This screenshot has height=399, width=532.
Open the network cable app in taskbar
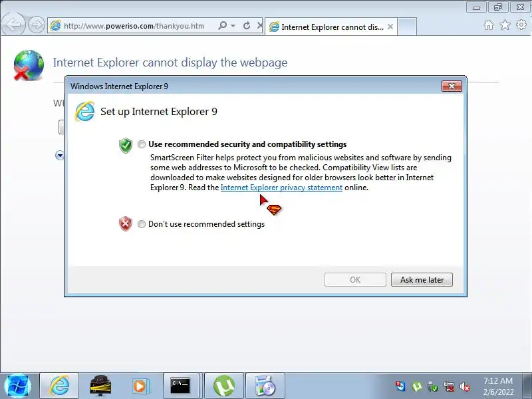click(100, 386)
